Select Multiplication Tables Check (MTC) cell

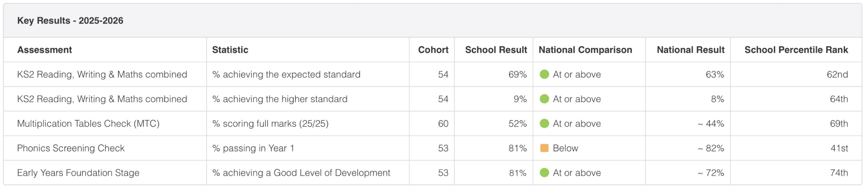point(88,123)
